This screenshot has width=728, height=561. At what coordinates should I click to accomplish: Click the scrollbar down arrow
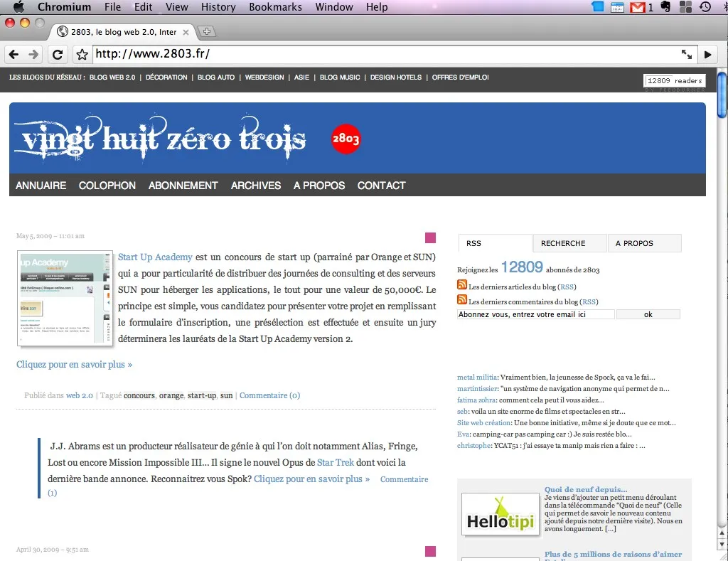pyautogui.click(x=722, y=544)
